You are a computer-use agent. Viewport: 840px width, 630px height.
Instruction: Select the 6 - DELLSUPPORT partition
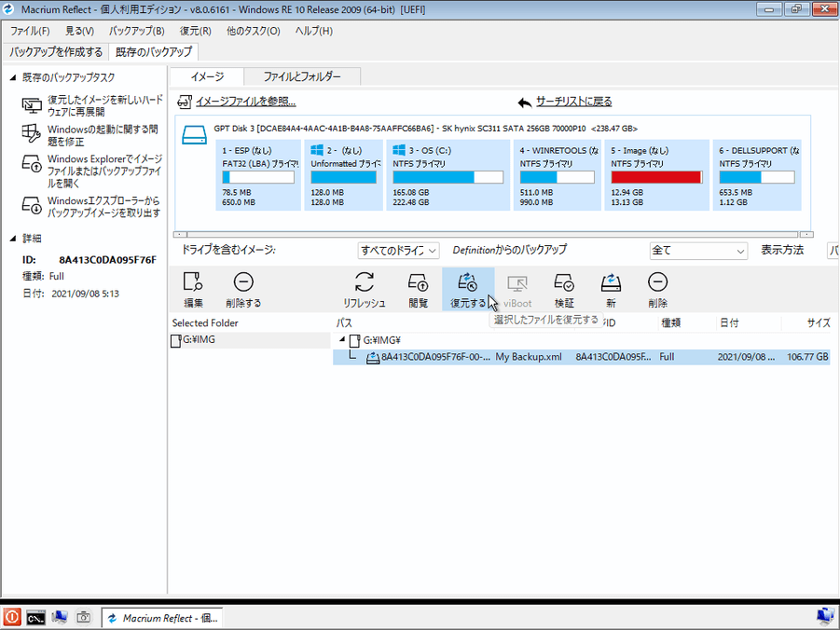757,174
